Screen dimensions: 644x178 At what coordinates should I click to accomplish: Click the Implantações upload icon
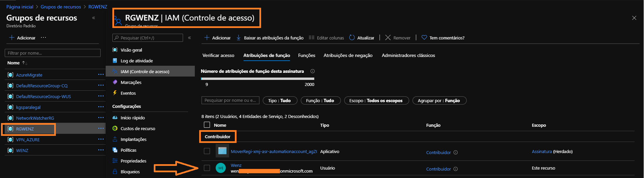[x=115, y=139]
